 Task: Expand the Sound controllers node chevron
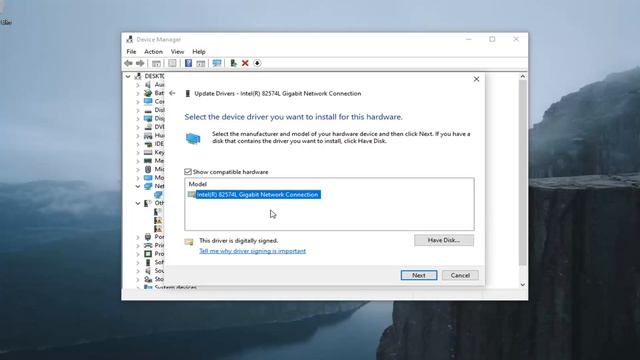coord(138,271)
